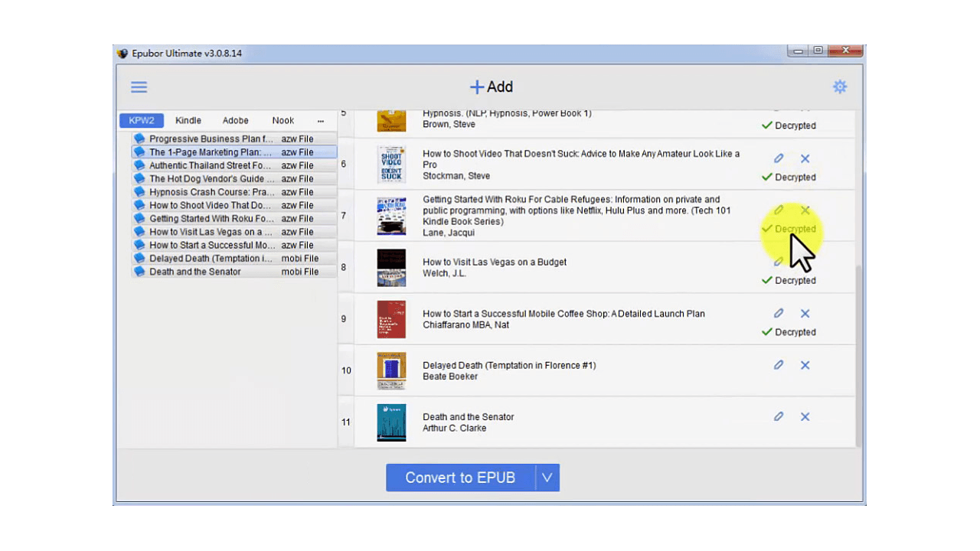Switch to the Adobe tab

(x=235, y=120)
